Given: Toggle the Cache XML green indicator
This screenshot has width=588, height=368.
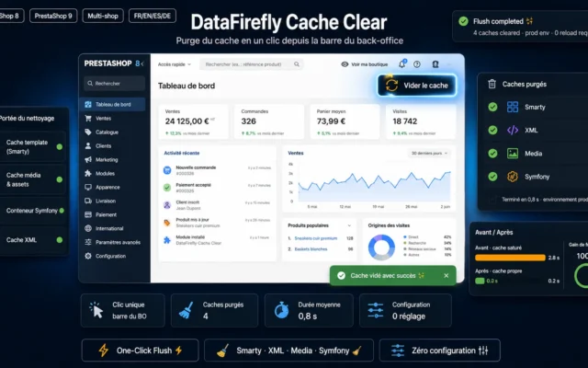Looking at the screenshot, I should (x=59, y=240).
